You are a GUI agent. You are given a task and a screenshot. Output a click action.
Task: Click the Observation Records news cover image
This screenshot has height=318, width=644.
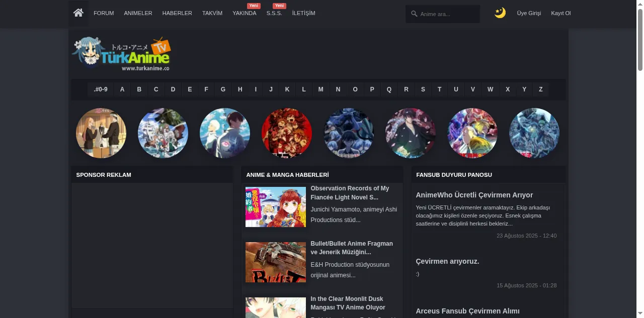click(x=276, y=207)
